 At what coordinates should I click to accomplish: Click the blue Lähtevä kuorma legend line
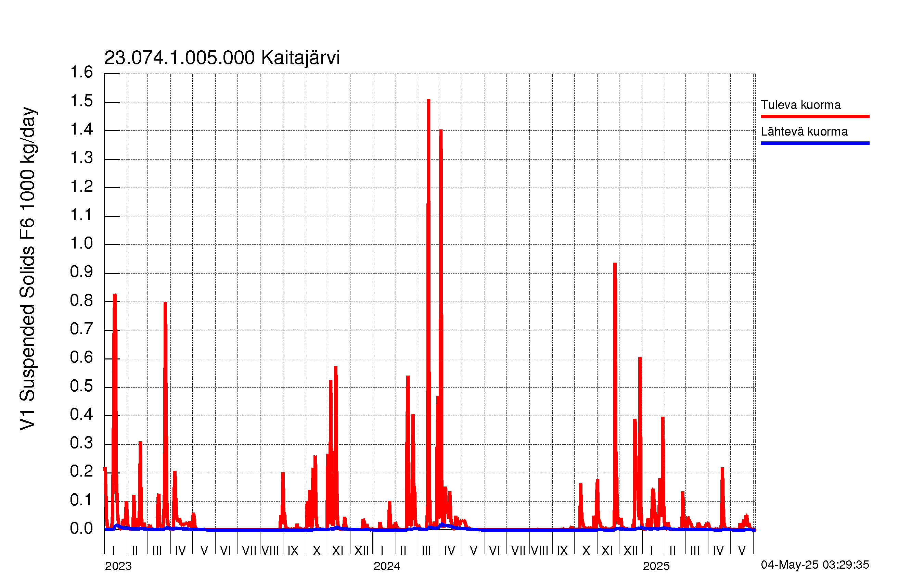pyautogui.click(x=814, y=143)
